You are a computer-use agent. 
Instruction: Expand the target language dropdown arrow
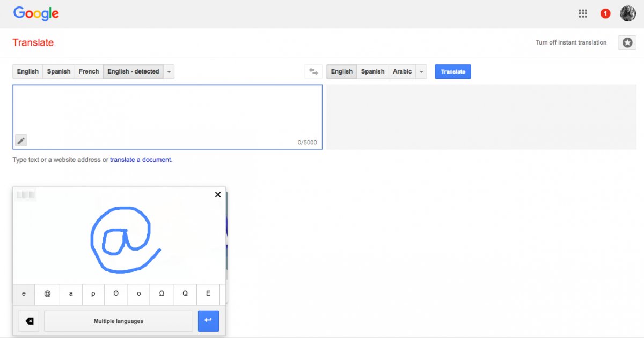click(421, 72)
